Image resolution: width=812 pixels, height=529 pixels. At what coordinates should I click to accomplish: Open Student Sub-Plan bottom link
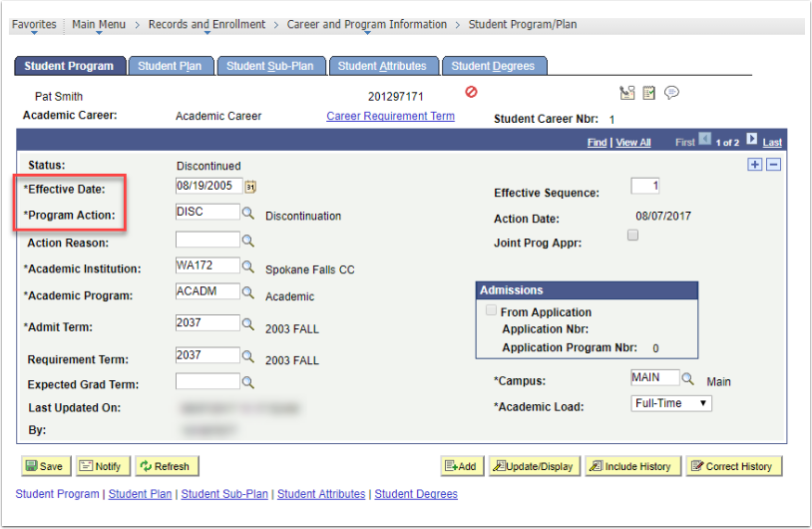[224, 494]
